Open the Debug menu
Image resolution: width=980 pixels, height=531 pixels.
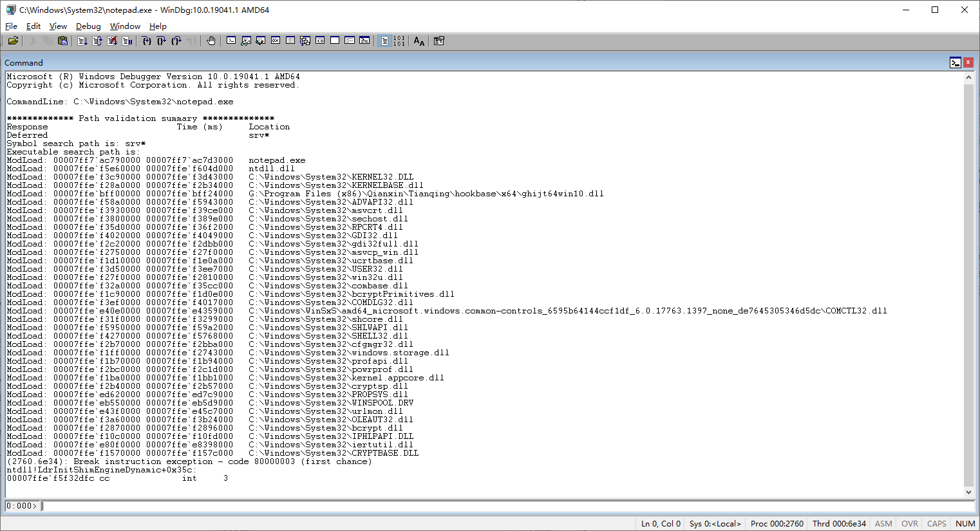[x=88, y=26]
